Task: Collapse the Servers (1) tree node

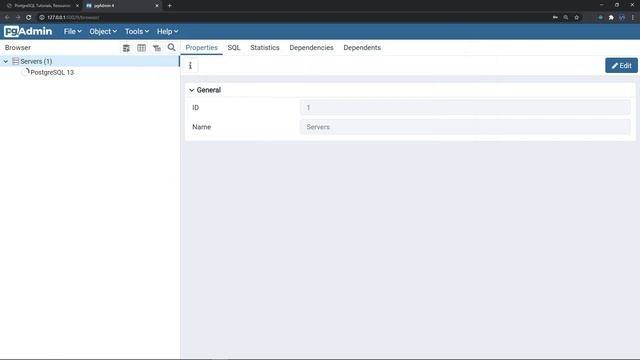Action: 6,61
